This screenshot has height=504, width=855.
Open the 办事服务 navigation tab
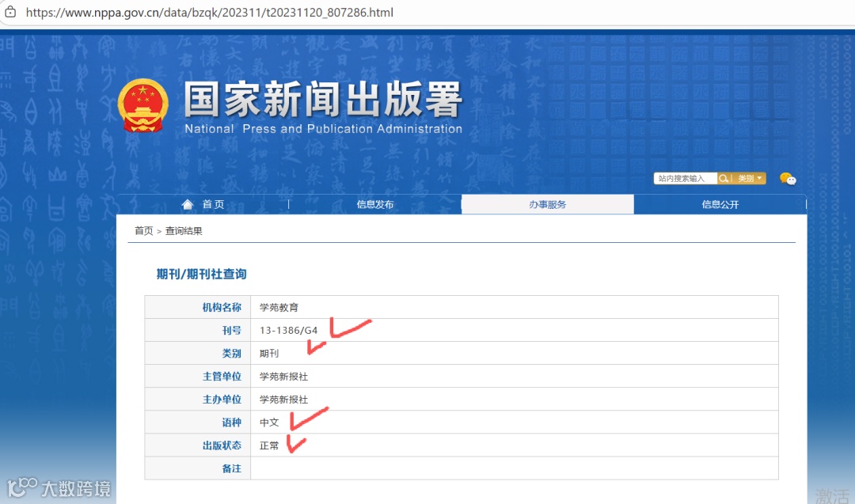click(x=548, y=204)
